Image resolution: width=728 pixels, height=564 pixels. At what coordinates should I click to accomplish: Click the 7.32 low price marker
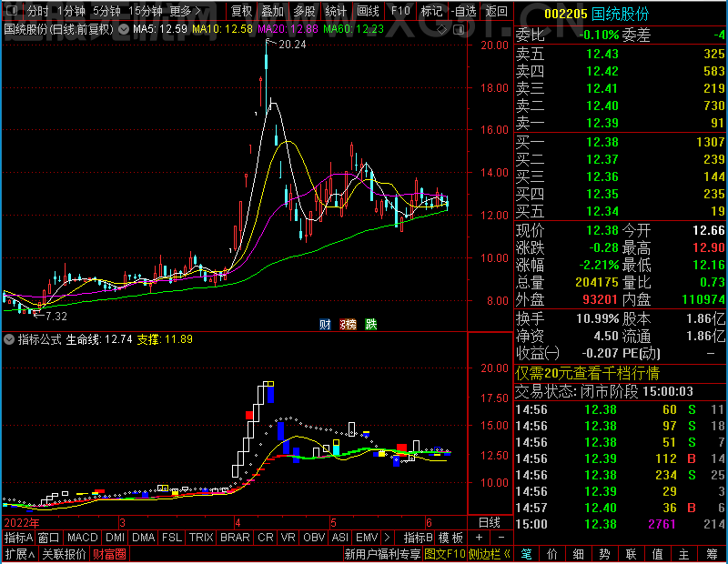coord(56,317)
